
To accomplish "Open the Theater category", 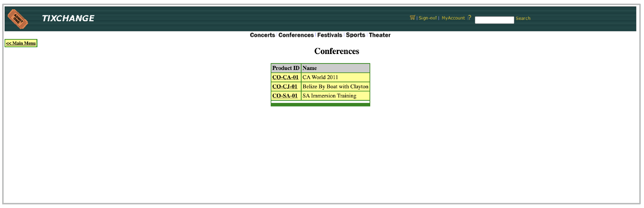I will tap(380, 35).
